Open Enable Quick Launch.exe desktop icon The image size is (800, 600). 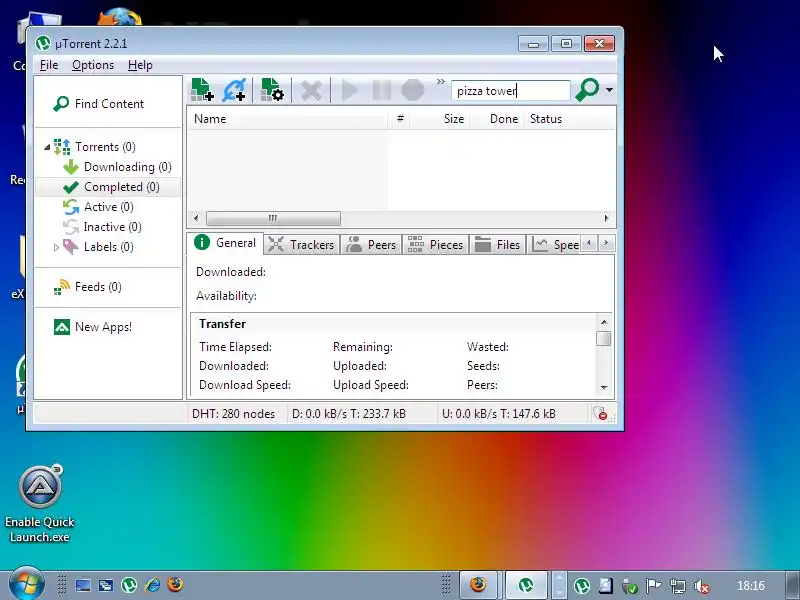(x=40, y=503)
